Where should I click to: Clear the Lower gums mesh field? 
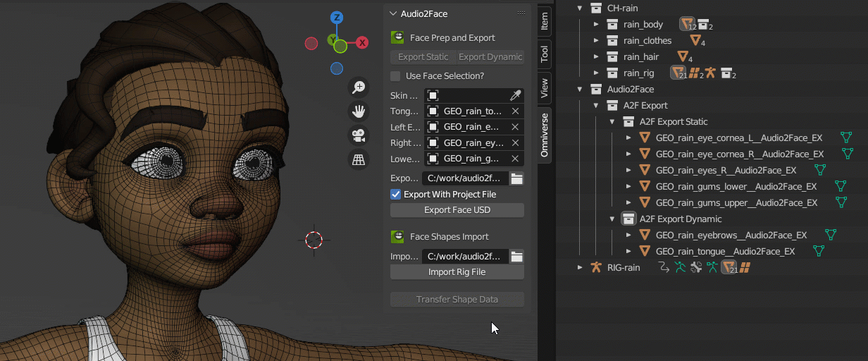[515, 159]
